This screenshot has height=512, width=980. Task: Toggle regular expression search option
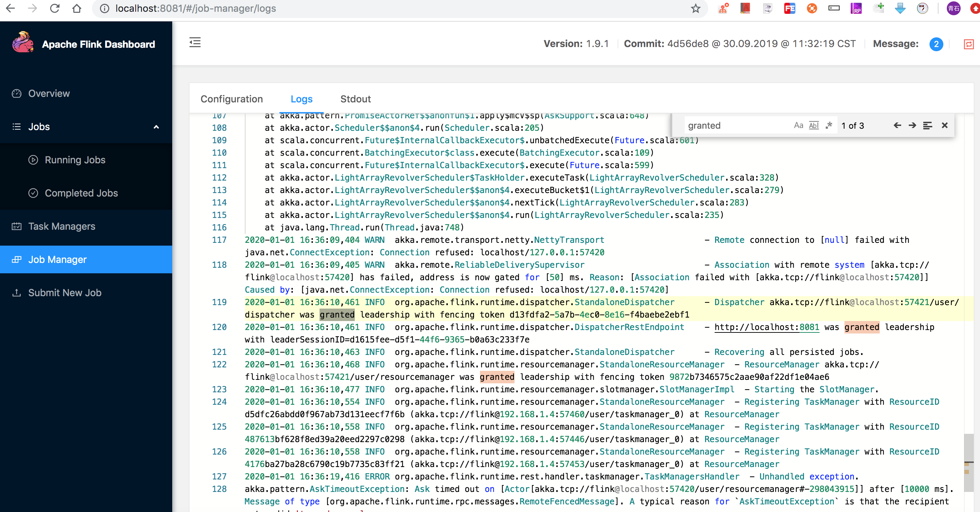pos(829,126)
